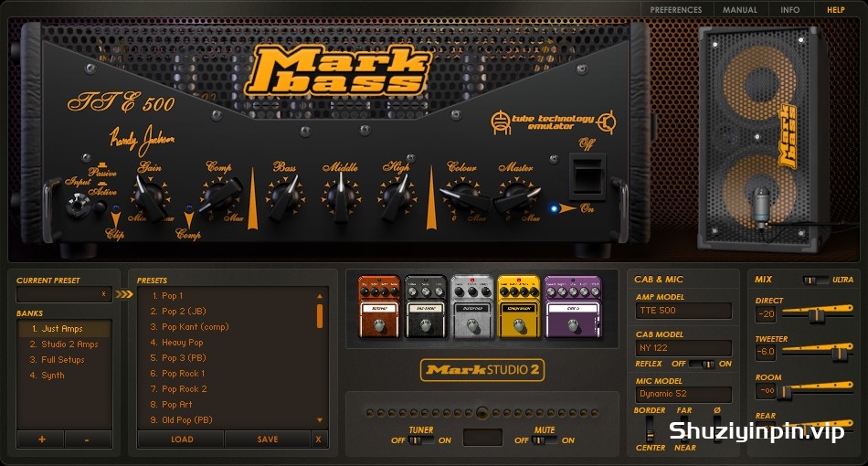Screen dimensions: 868x466
Task: Click the plus button to add a bank
Action: coord(41,440)
